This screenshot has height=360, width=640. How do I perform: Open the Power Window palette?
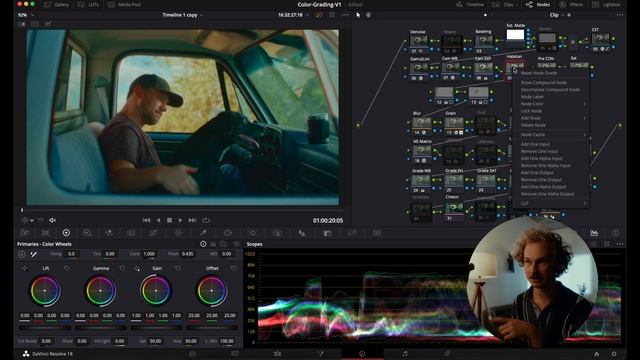[228, 233]
